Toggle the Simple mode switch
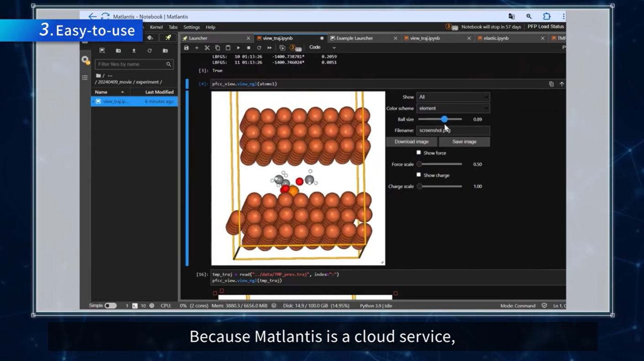 pos(110,306)
